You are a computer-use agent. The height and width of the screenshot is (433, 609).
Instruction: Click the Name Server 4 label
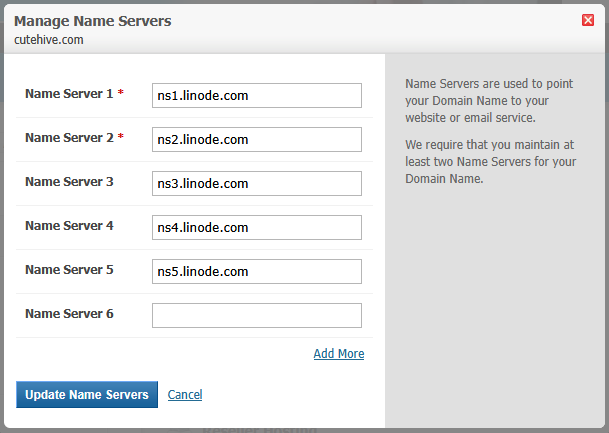coord(69,226)
